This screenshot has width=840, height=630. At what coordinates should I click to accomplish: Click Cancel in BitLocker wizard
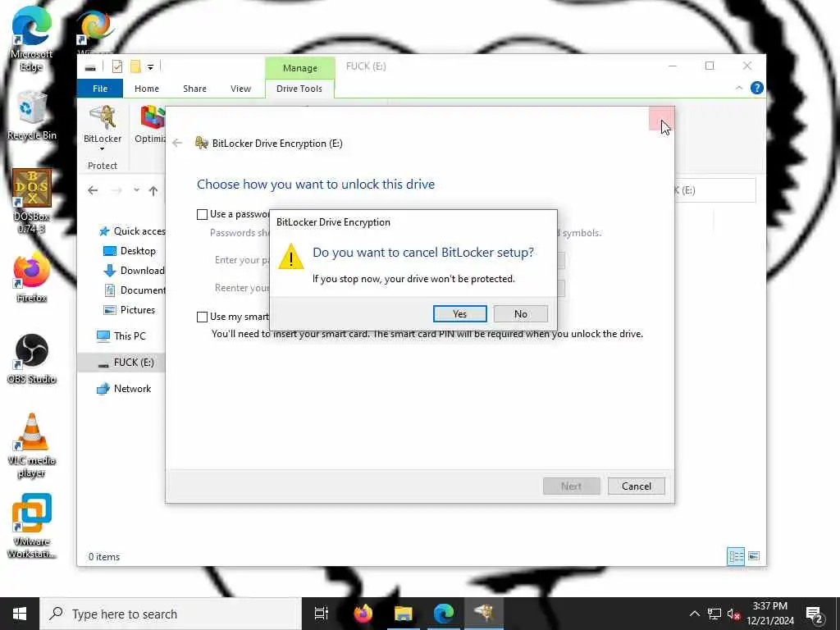[x=636, y=486]
